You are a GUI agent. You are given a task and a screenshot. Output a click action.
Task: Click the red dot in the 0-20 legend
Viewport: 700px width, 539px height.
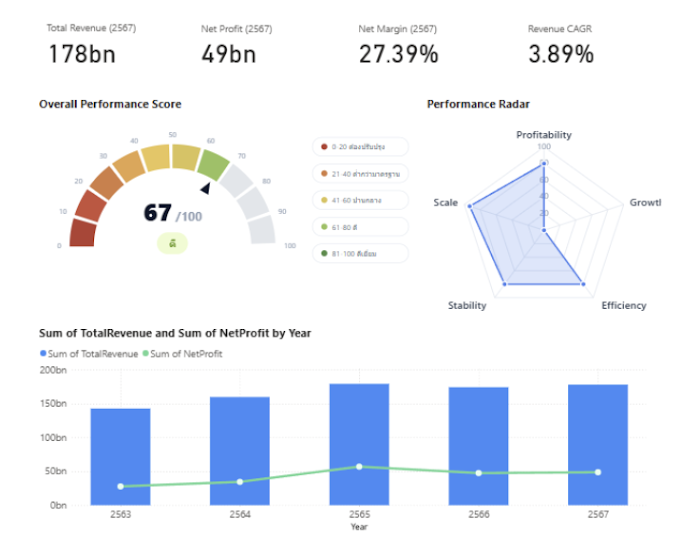[324, 146]
